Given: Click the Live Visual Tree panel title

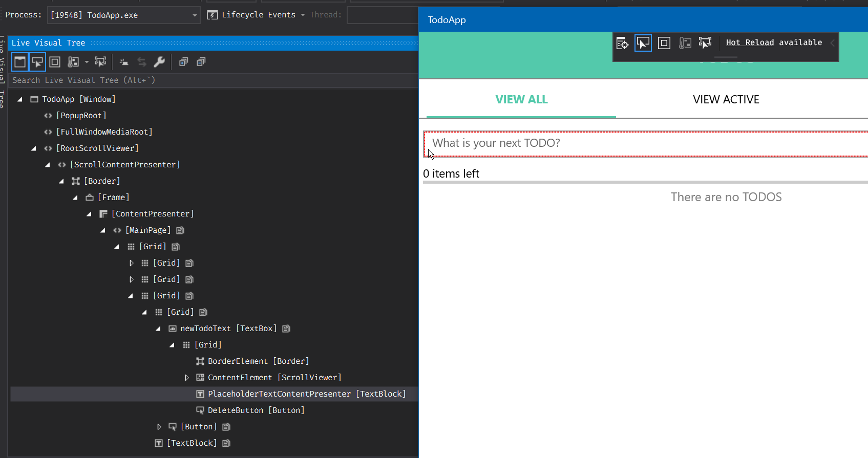Looking at the screenshot, I should click(48, 43).
